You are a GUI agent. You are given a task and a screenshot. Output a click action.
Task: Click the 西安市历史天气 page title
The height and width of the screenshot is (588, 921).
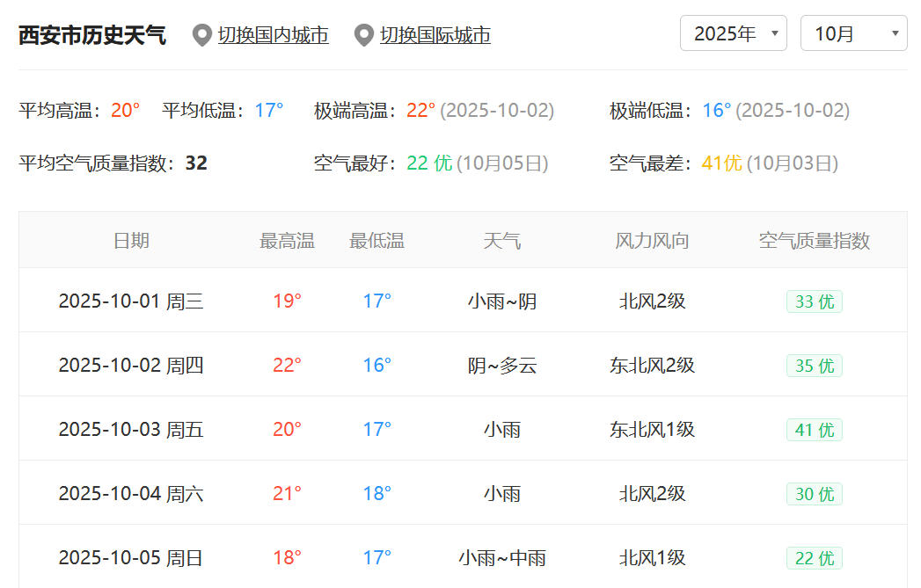pyautogui.click(x=92, y=35)
